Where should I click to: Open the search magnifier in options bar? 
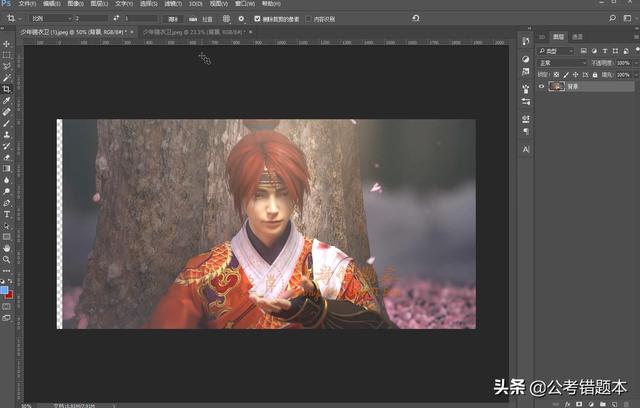(612, 18)
